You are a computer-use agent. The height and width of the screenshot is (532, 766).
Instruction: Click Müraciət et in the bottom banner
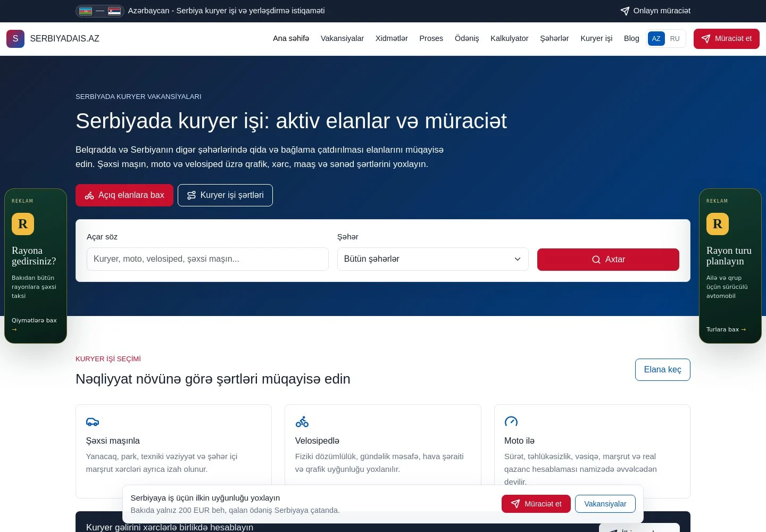coord(536,504)
